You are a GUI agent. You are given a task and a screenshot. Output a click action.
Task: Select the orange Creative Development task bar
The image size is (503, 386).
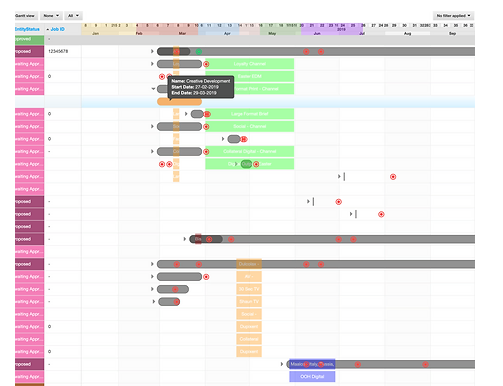tap(179, 102)
